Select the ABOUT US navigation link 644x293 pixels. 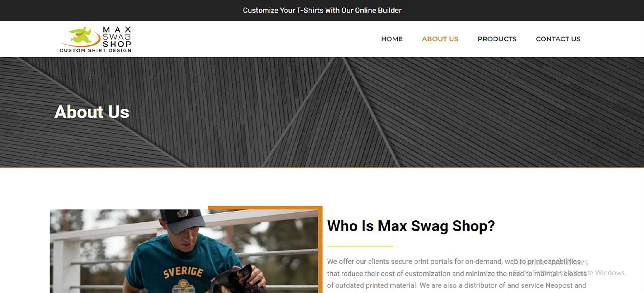pos(440,39)
